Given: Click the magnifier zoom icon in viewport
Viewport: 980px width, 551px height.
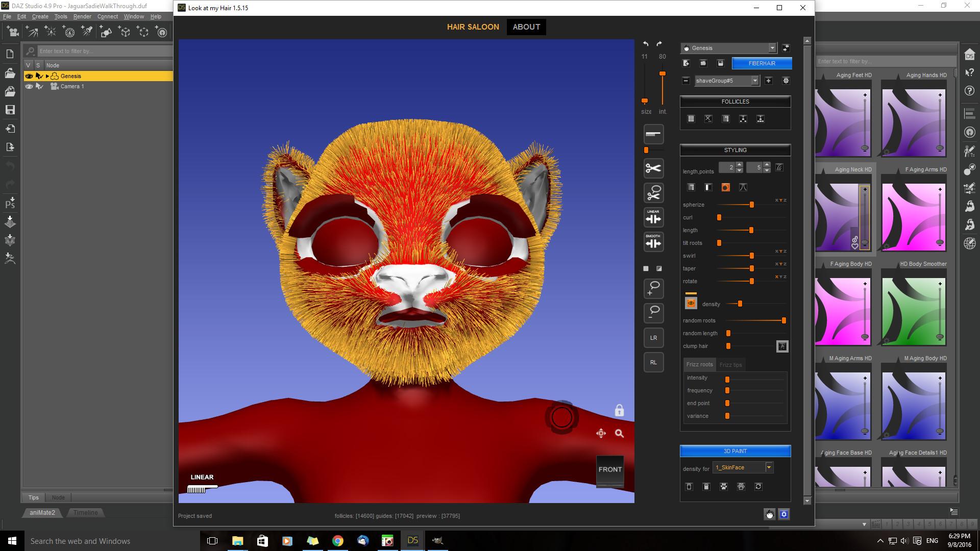Looking at the screenshot, I should click(x=619, y=433).
